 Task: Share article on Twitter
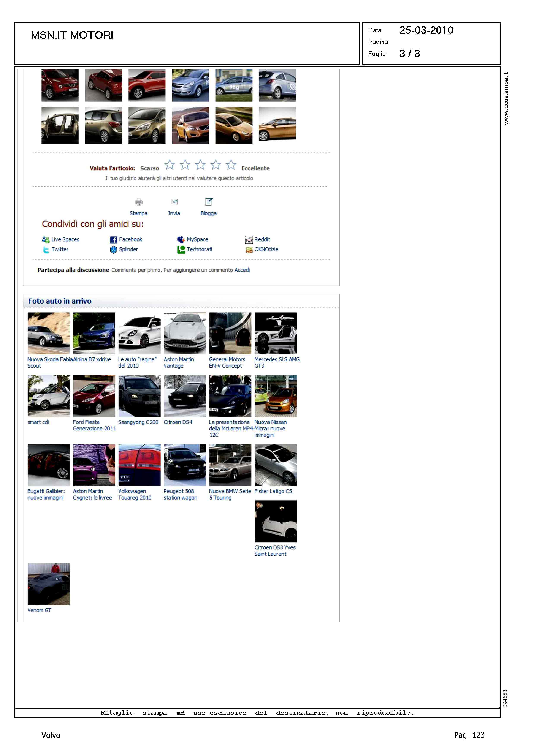[60, 250]
